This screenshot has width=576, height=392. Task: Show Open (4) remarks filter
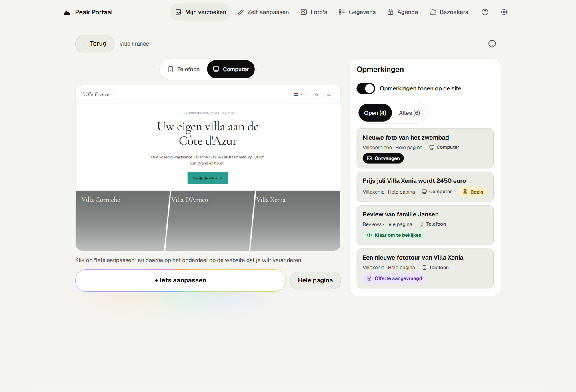point(375,113)
